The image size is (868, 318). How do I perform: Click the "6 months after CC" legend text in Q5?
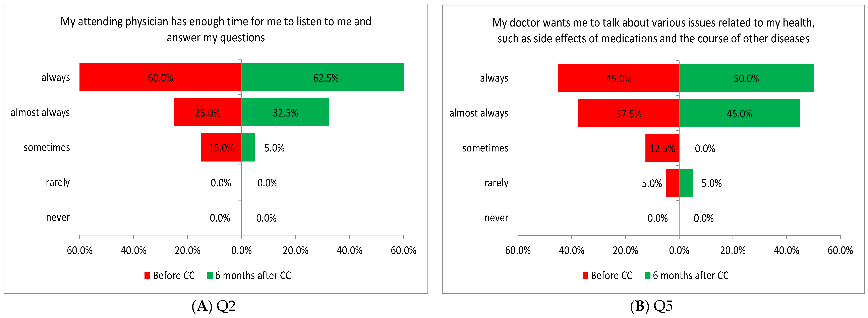click(690, 275)
